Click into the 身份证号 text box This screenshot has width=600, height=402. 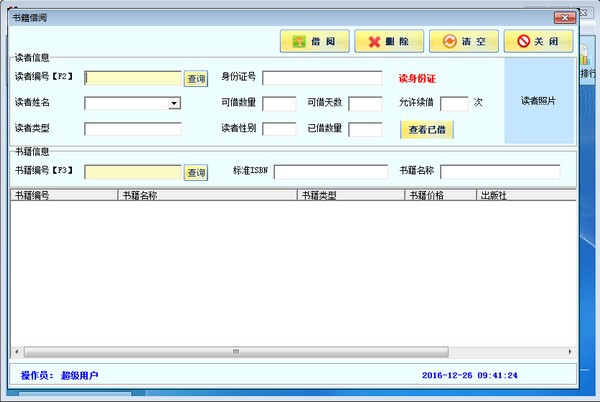[x=322, y=78]
